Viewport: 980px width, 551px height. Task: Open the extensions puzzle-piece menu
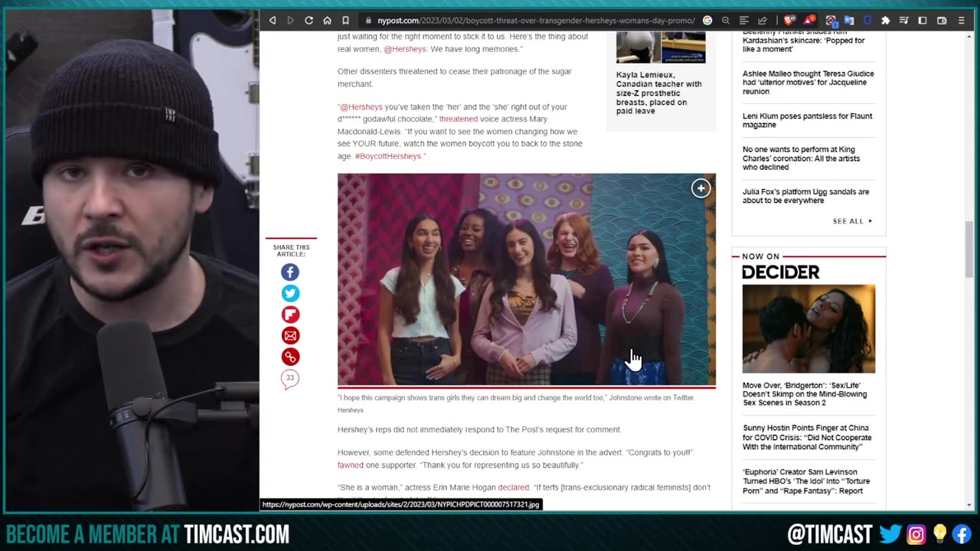coord(886,21)
